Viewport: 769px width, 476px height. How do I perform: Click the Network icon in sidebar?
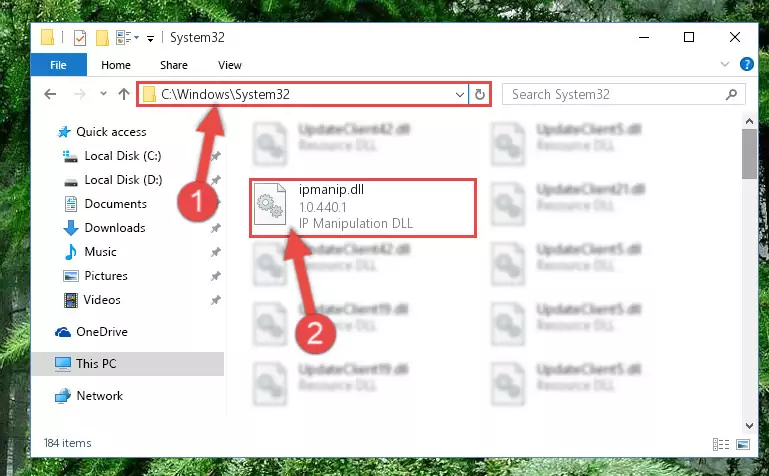click(x=63, y=396)
